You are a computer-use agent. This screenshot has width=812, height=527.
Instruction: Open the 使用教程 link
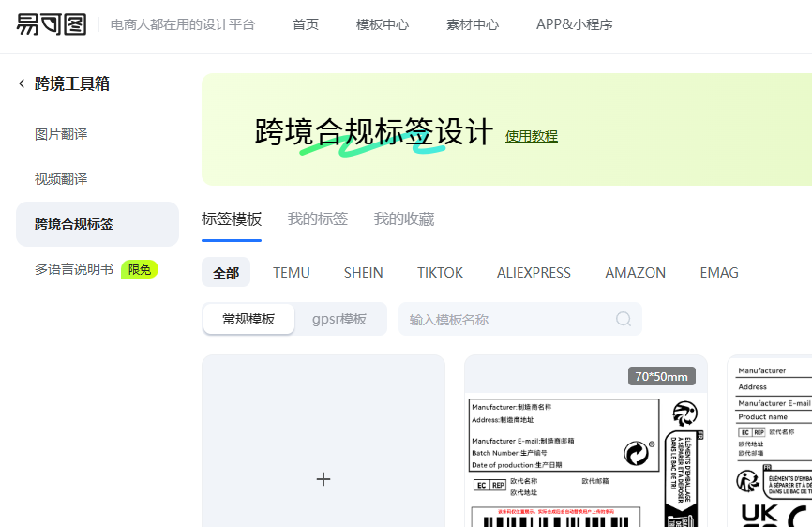pos(532,136)
